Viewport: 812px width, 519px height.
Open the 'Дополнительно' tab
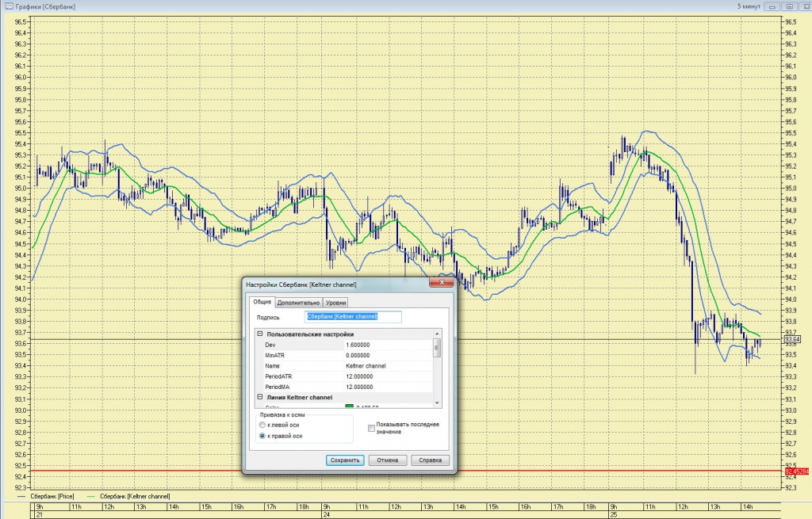point(298,303)
